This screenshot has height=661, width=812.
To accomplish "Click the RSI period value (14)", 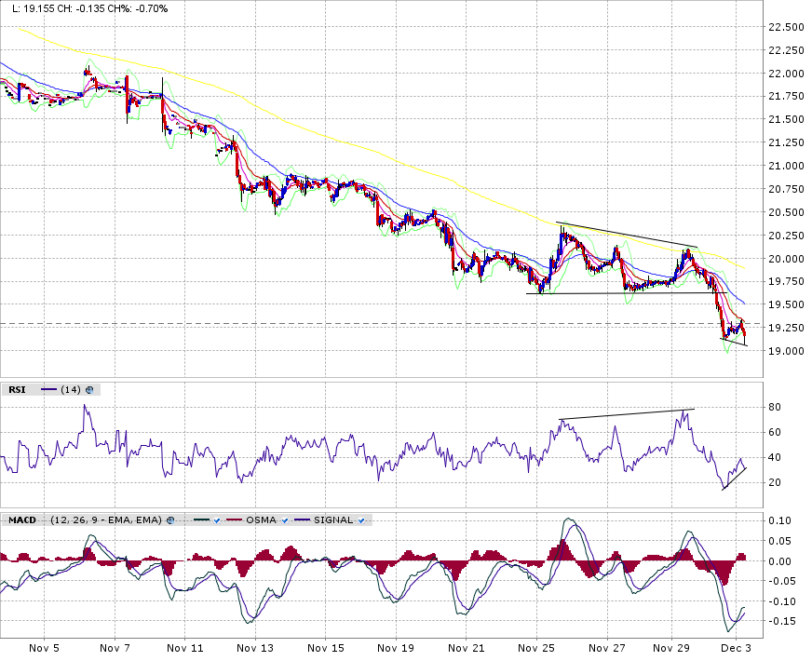I will click(x=71, y=390).
